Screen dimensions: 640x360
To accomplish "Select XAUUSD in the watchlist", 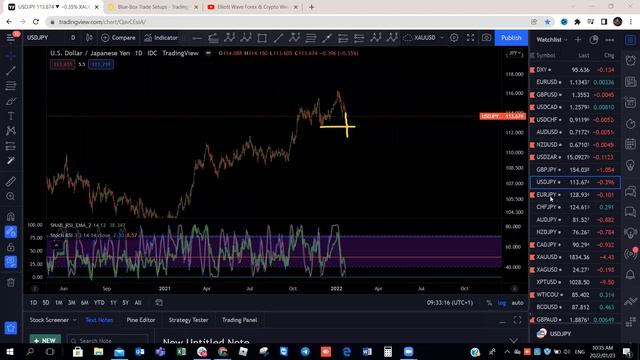I will [x=575, y=257].
